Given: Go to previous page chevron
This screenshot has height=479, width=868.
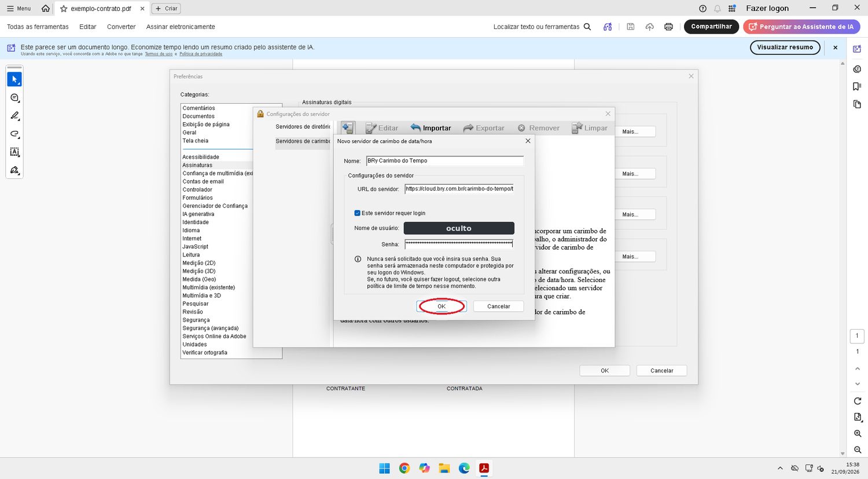Looking at the screenshot, I should click(858, 368).
